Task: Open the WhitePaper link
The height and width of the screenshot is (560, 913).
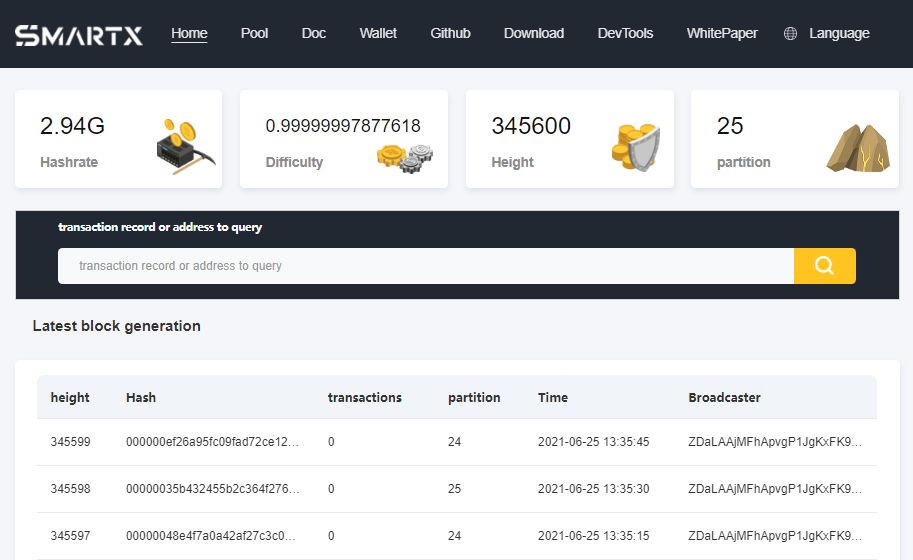Action: tap(722, 33)
